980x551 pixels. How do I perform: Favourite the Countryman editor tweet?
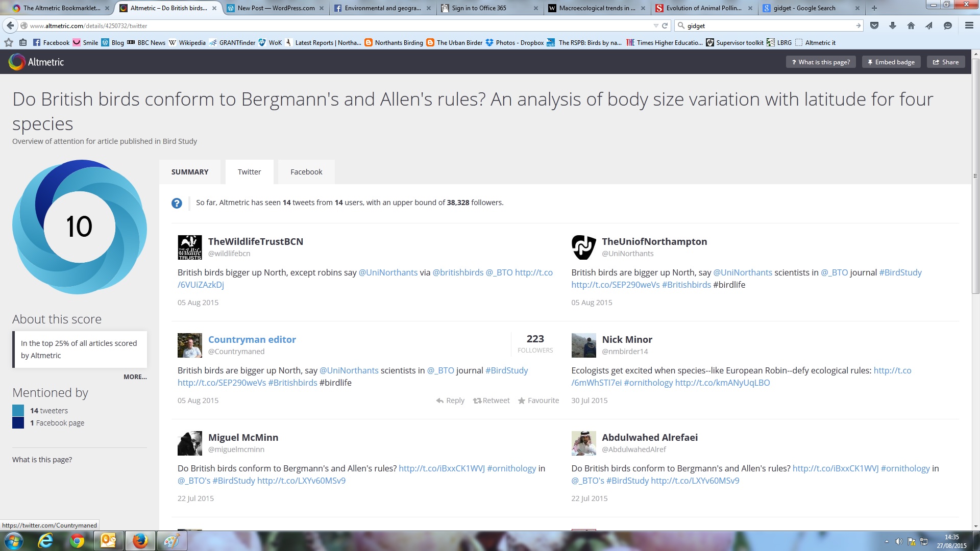pos(538,400)
